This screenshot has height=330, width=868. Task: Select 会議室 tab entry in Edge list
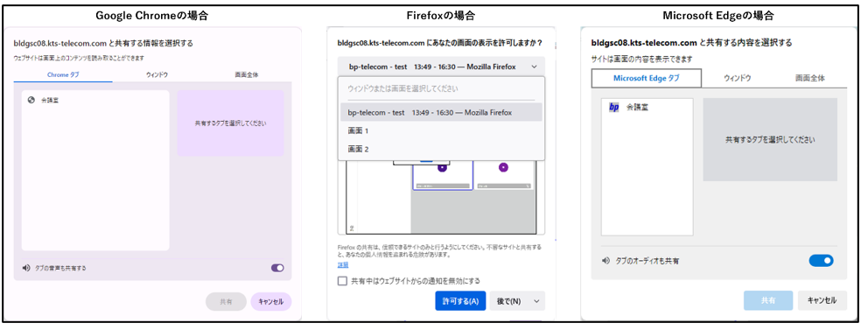click(x=647, y=107)
